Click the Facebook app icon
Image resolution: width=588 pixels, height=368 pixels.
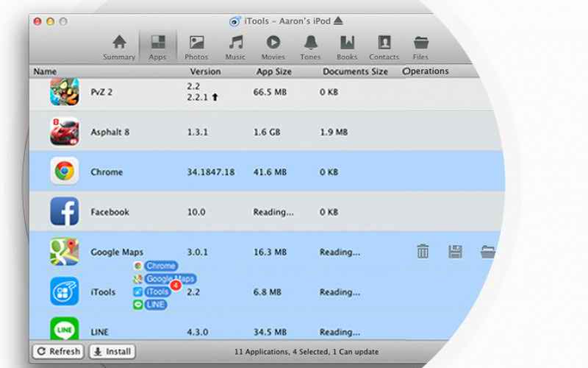coord(65,211)
